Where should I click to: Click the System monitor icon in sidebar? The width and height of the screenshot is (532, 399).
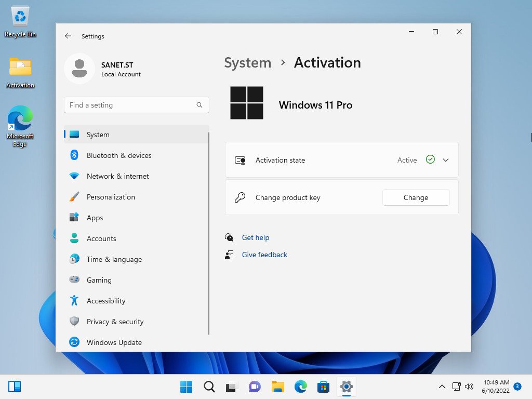74,135
